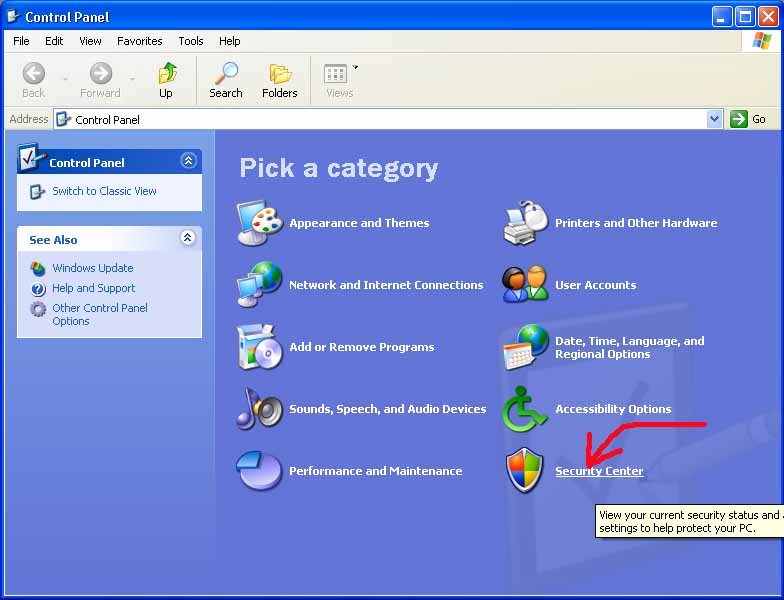784x600 pixels.
Task: Click the Forward toolbar button
Action: 100,80
